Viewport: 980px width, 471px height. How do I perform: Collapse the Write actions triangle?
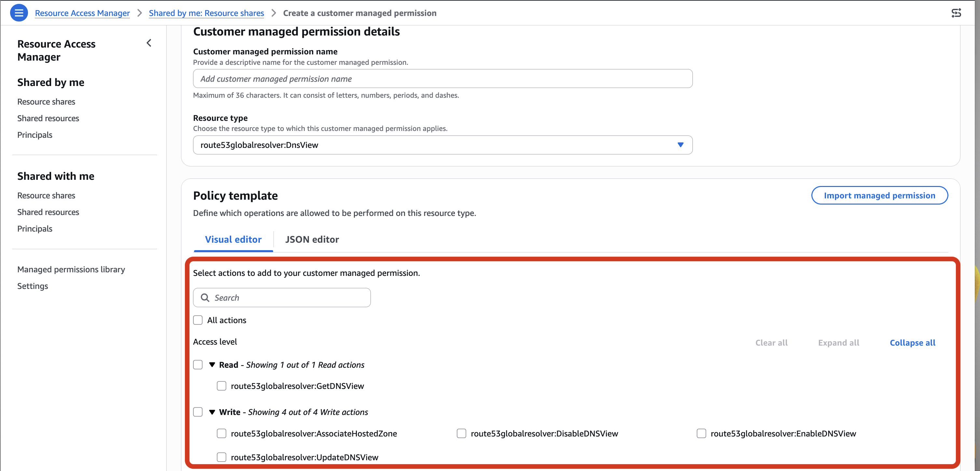212,412
